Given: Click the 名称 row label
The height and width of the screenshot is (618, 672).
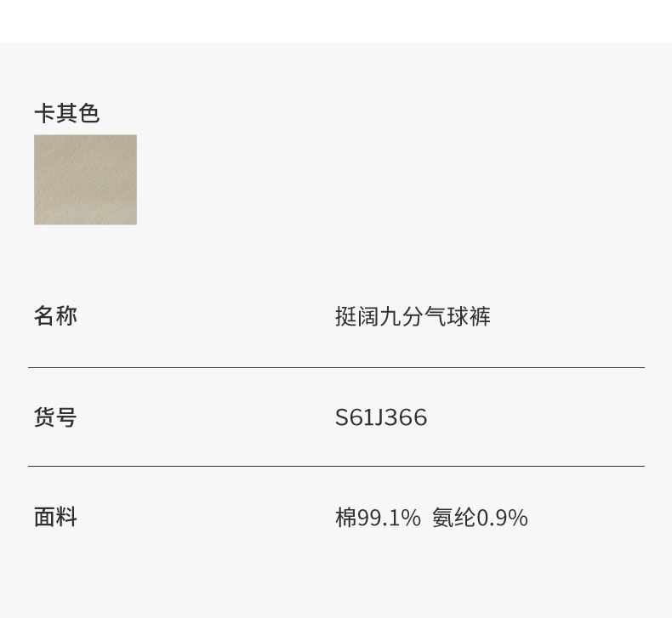Looking at the screenshot, I should coord(55,316).
